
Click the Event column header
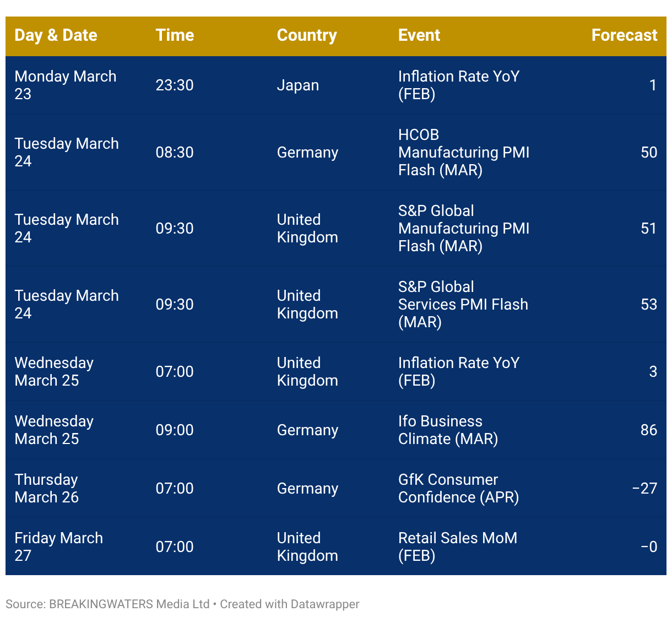(419, 35)
